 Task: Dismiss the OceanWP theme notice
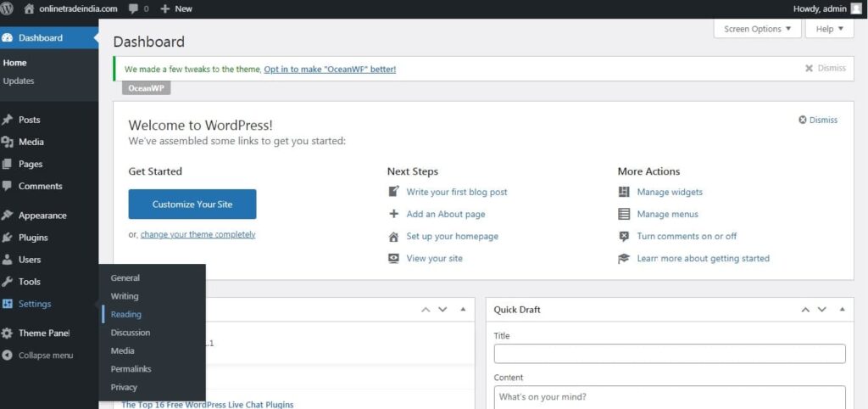click(826, 68)
